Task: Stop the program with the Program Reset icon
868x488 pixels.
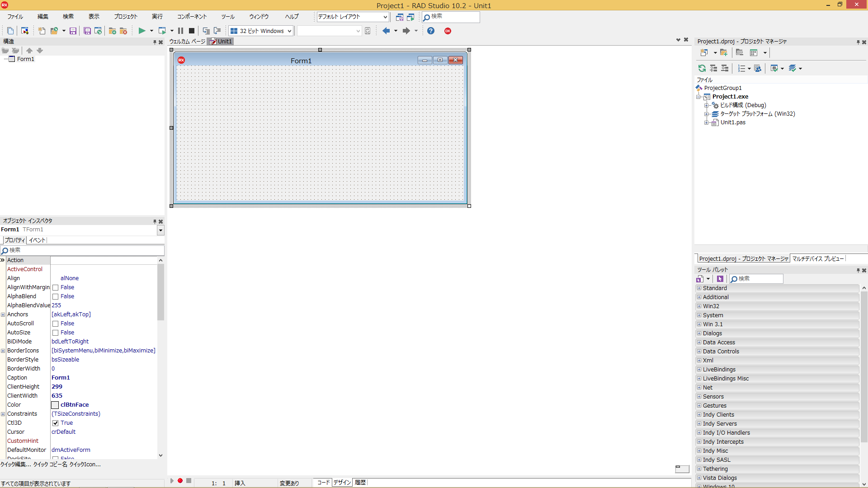Action: click(x=191, y=31)
